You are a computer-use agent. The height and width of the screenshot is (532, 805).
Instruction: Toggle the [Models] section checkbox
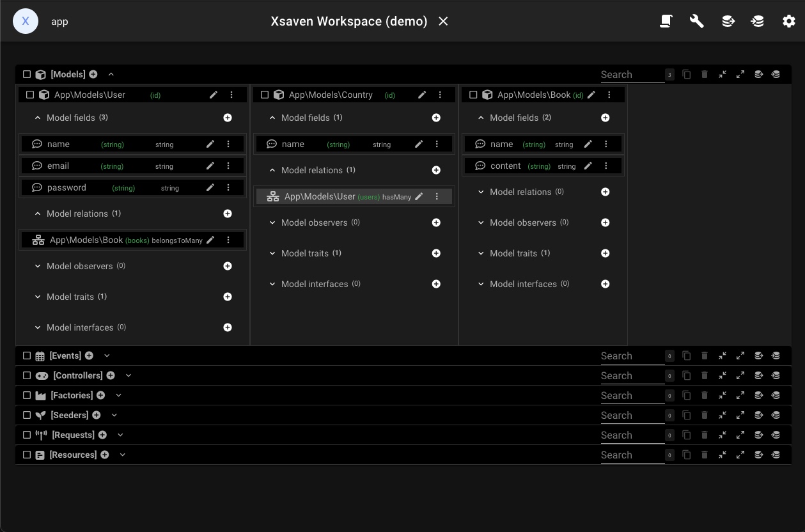tap(27, 74)
